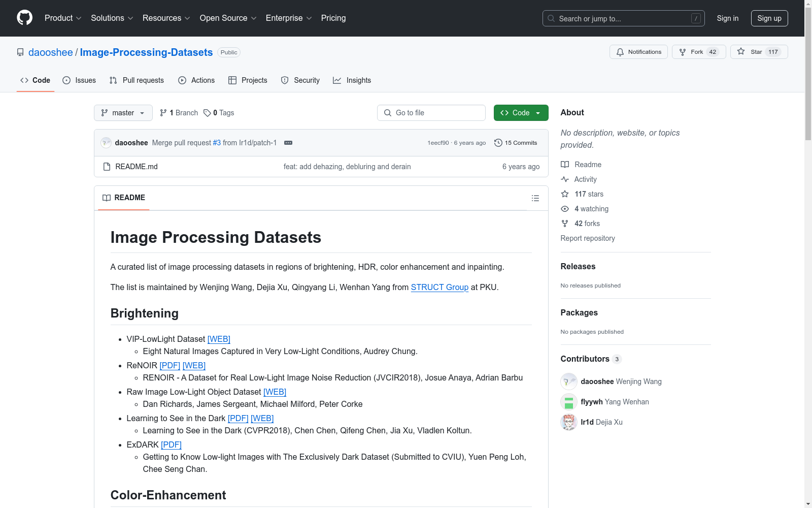The image size is (812, 508).
Task: Click the repository book icon beside daooshee
Action: click(20, 52)
